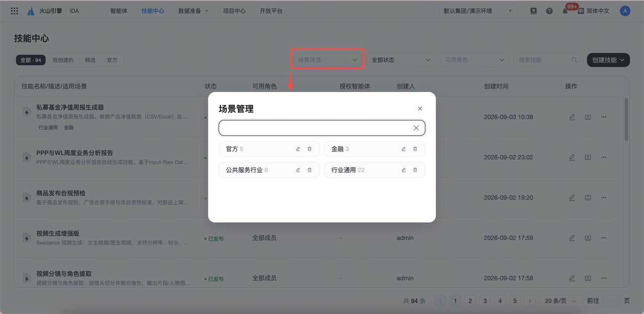This screenshot has width=644, height=314.
Task: Close the 场景管理 dialog
Action: point(420,109)
